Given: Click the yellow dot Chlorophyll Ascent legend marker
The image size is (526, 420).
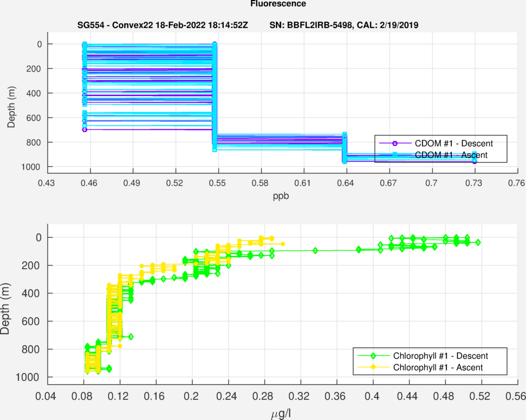Looking at the screenshot, I should [373, 367].
